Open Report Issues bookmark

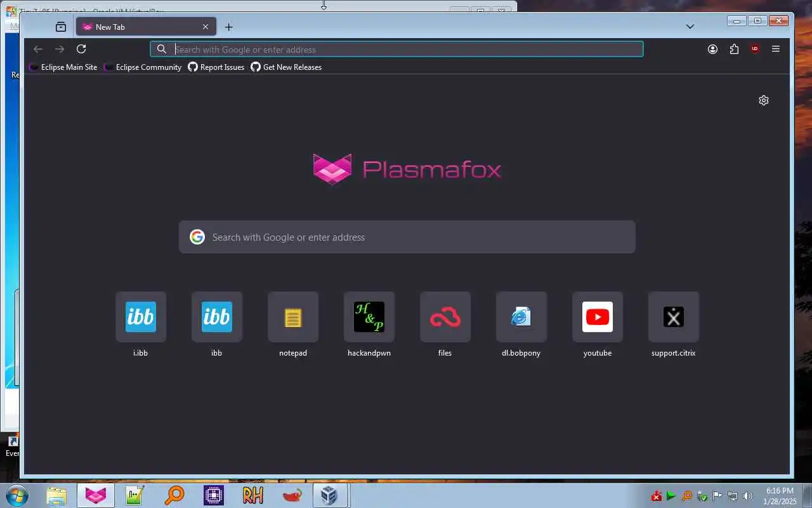point(216,67)
